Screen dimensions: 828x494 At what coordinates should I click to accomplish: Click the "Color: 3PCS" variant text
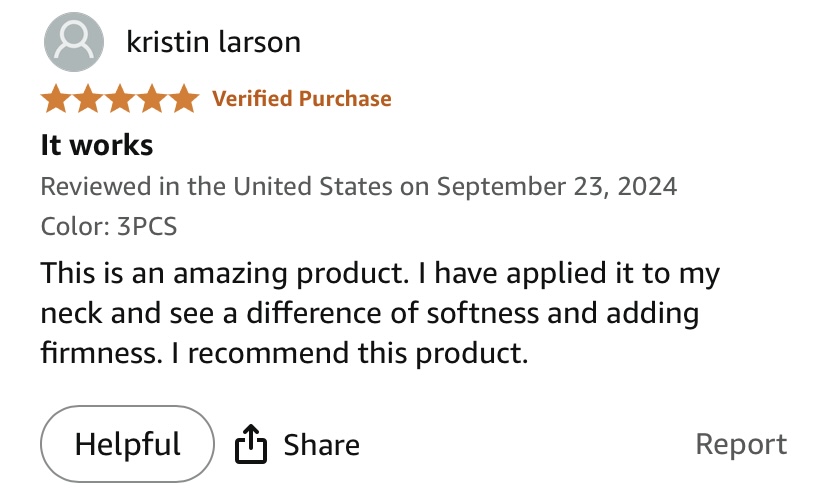(109, 226)
